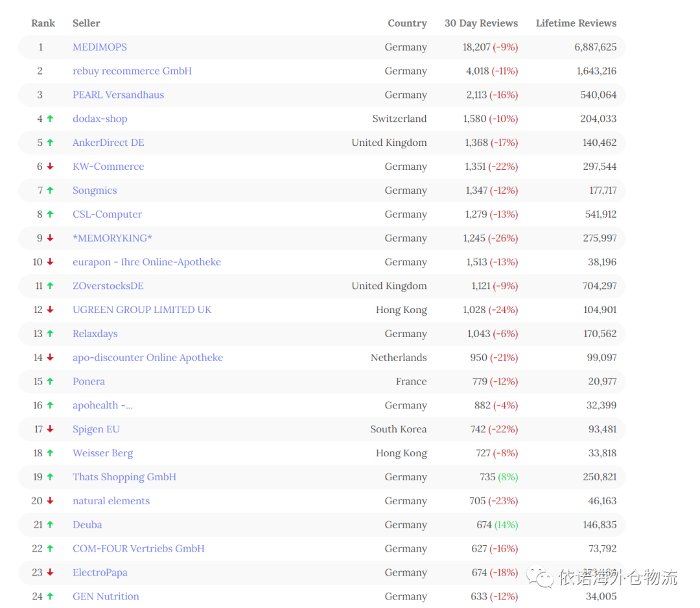
Task: Select the Netherlands country cell
Action: (399, 358)
